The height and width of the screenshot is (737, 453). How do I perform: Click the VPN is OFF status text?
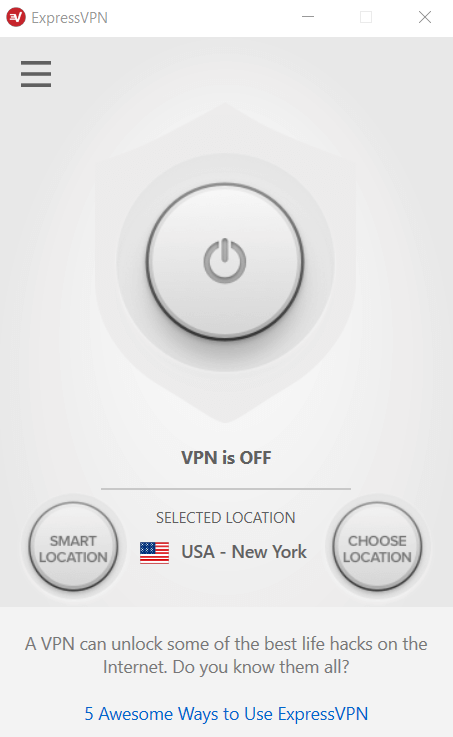point(226,457)
